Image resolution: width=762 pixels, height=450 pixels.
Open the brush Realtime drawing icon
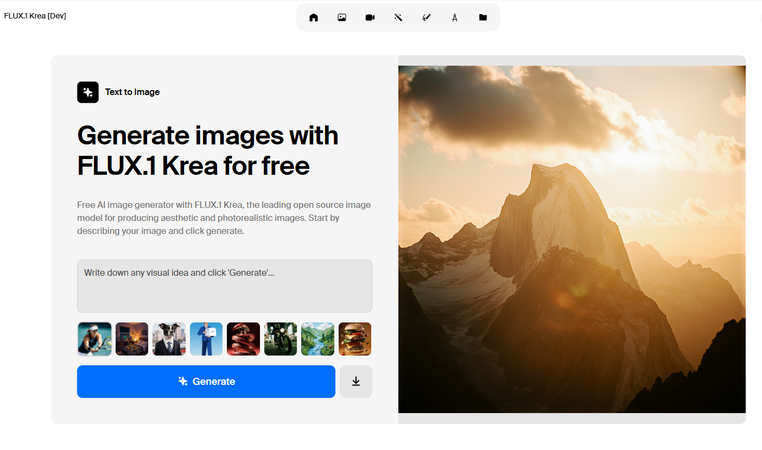click(x=426, y=17)
